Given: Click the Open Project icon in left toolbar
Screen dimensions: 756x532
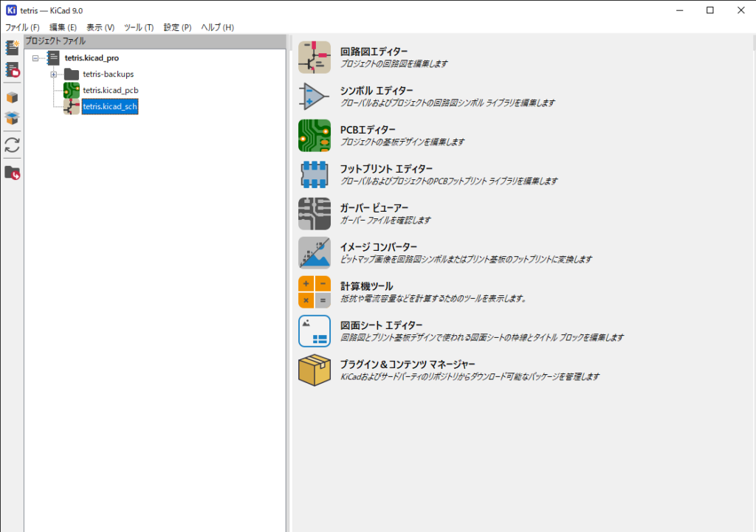Looking at the screenshot, I should pyautogui.click(x=12, y=70).
